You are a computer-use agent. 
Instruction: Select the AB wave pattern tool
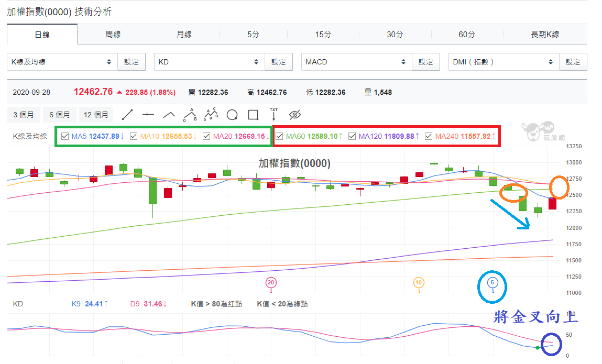190,114
